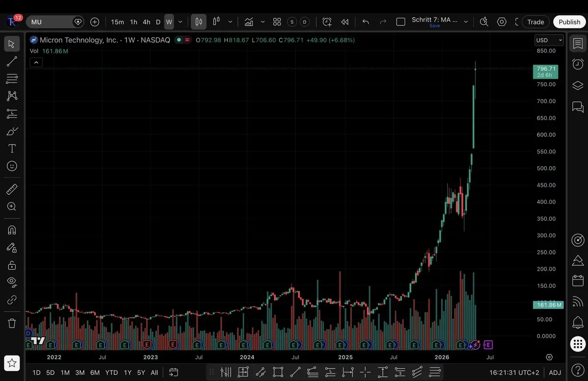
Task: Open the go-to-date calendar icon
Action: pos(173,373)
